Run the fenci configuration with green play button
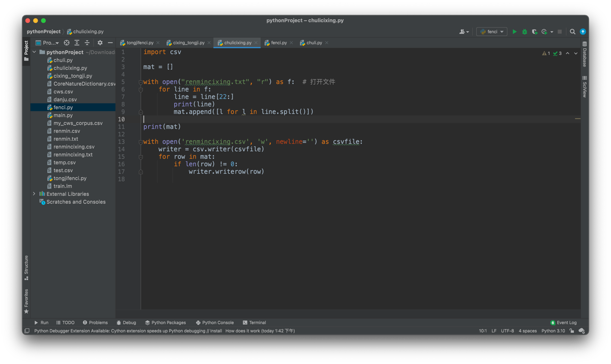Image resolution: width=611 pixels, height=364 pixels. [x=514, y=32]
